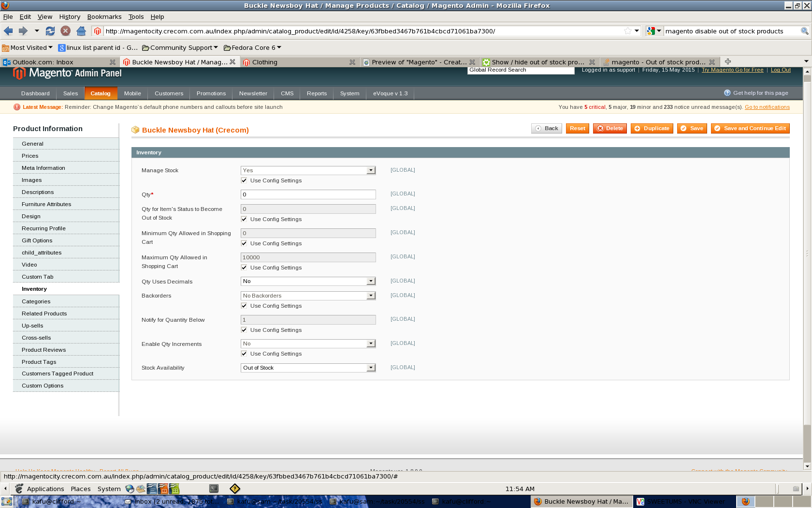Uncheck Use Config Settings for Notify for Quantity Below
This screenshot has width=812, height=508.
pyautogui.click(x=244, y=330)
